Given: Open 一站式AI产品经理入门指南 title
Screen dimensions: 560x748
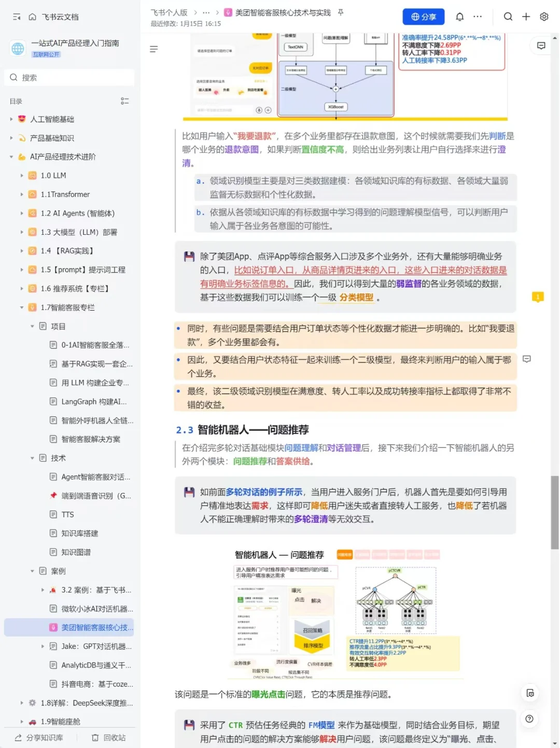Looking at the screenshot, I should 75,43.
